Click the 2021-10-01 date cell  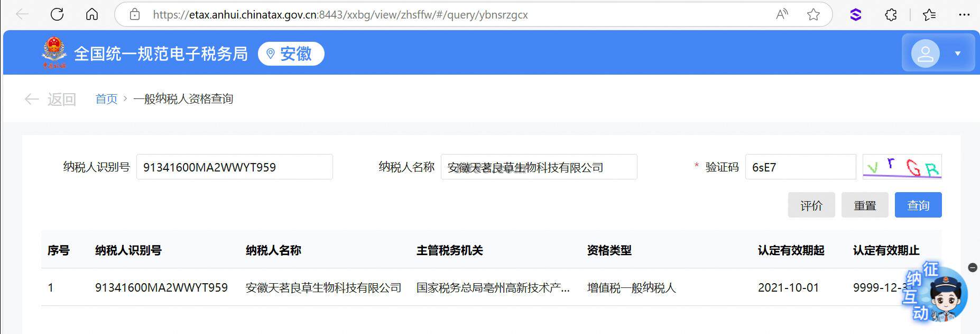click(x=788, y=287)
